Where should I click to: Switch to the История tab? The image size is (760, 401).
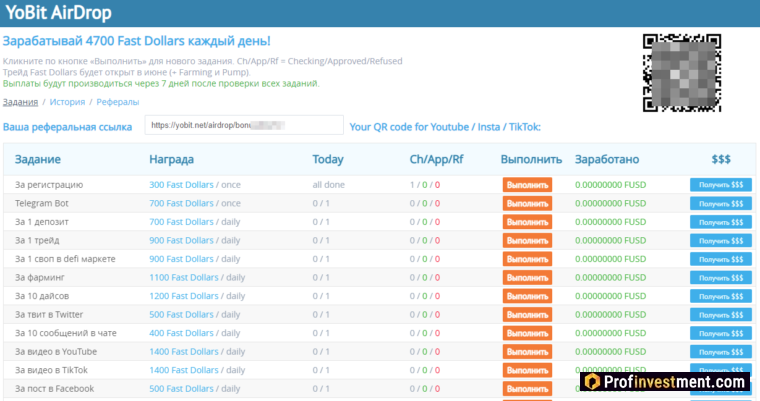tap(67, 102)
